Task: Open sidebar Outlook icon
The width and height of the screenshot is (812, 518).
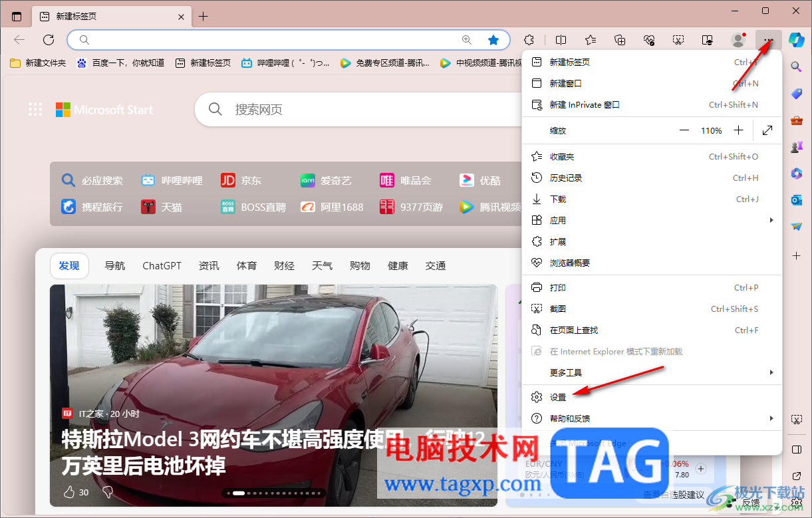Action: click(x=796, y=199)
